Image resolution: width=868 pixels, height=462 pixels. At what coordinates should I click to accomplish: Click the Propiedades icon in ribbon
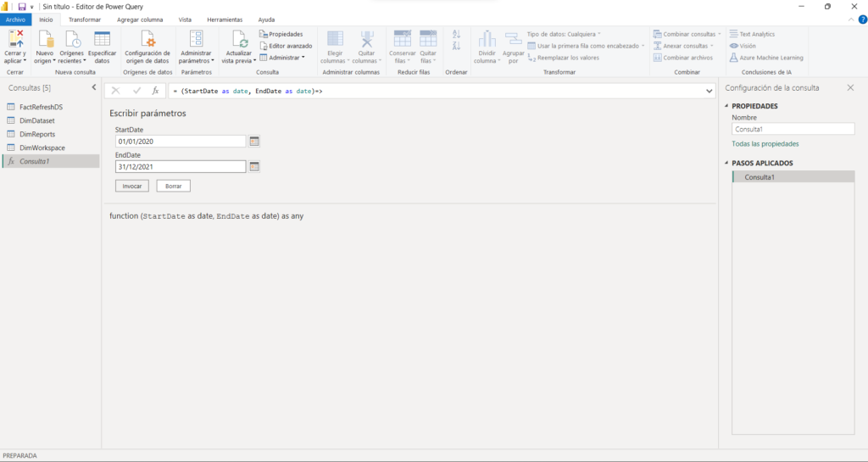264,34
